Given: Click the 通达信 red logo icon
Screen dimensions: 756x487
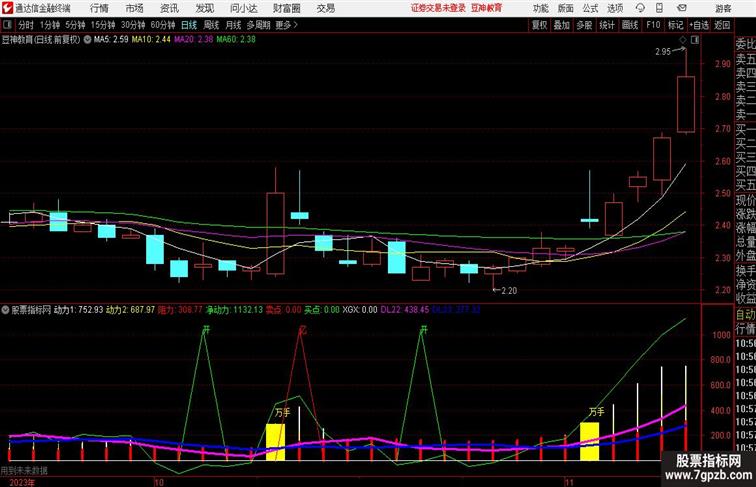Looking at the screenshot, I should [7, 8].
